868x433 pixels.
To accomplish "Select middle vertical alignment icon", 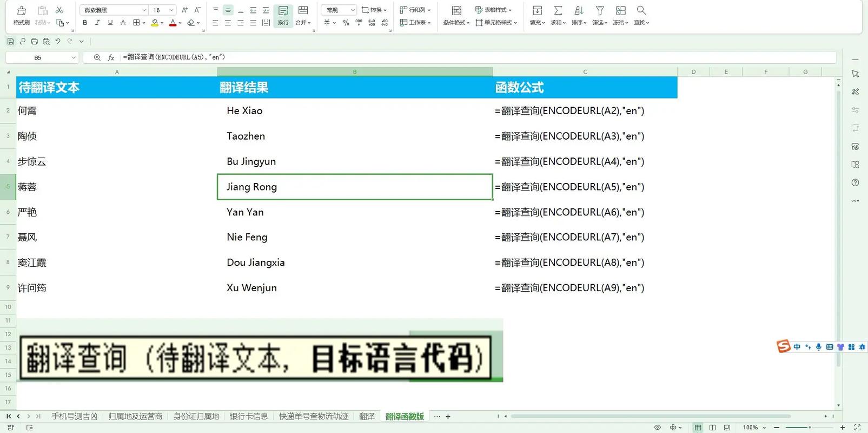I will click(x=228, y=10).
